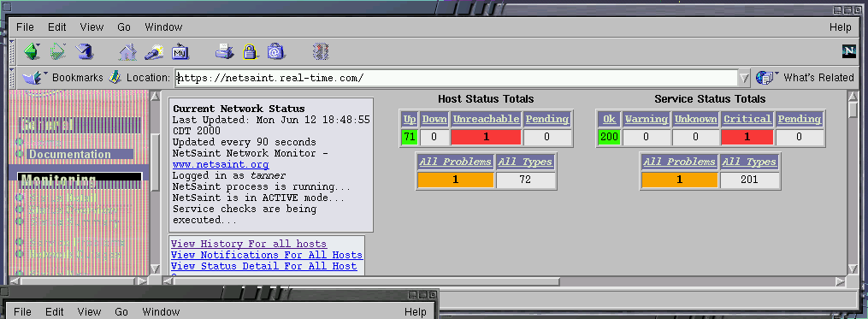Open the Go menu
The image size is (868, 319).
(124, 27)
